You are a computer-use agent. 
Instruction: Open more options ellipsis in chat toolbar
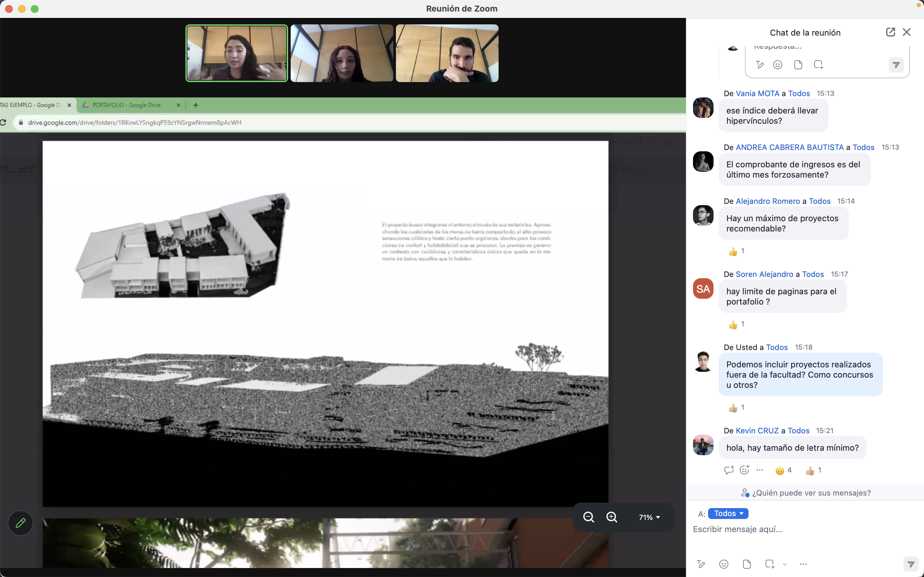803,564
